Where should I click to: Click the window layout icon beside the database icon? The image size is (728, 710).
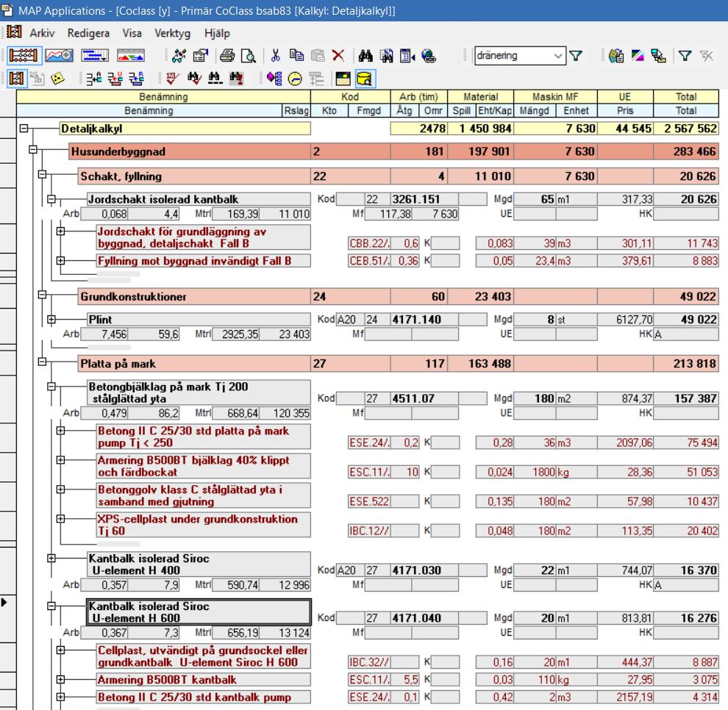(x=343, y=79)
